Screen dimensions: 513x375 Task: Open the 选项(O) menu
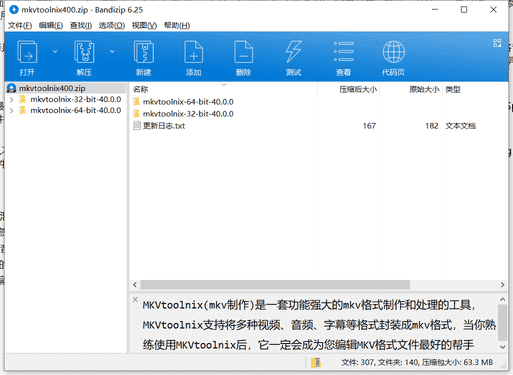click(112, 25)
